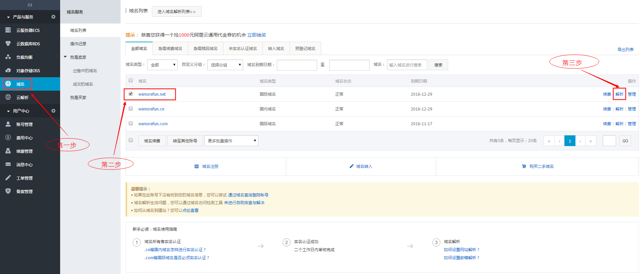Click the 消息中心 envelope icon
Screen dimensions: 644x274
click(x=8, y=165)
